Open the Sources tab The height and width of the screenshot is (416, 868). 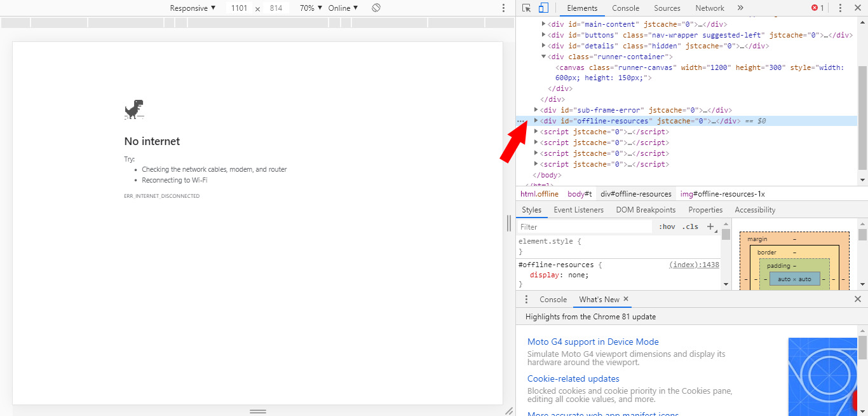tap(667, 8)
